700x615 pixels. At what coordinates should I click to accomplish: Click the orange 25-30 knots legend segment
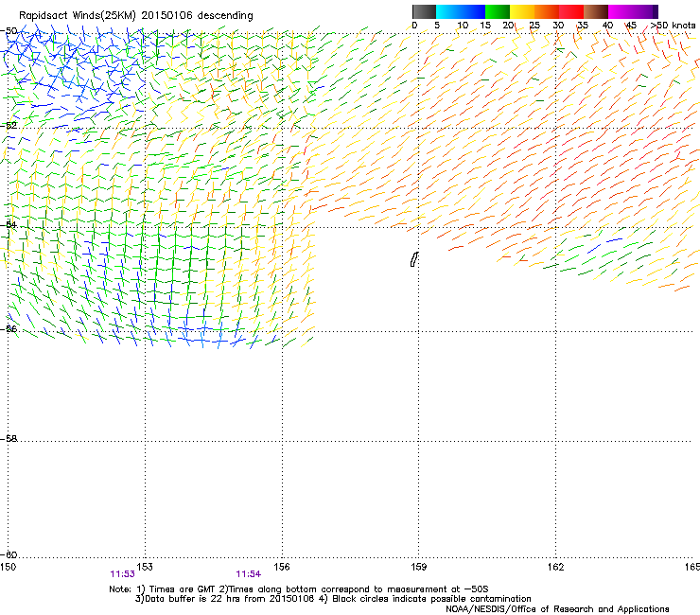[x=547, y=11]
